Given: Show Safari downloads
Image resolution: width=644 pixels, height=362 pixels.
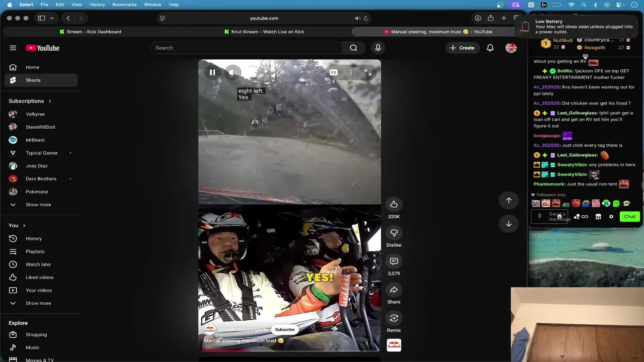Looking at the screenshot, I should click(x=477, y=18).
